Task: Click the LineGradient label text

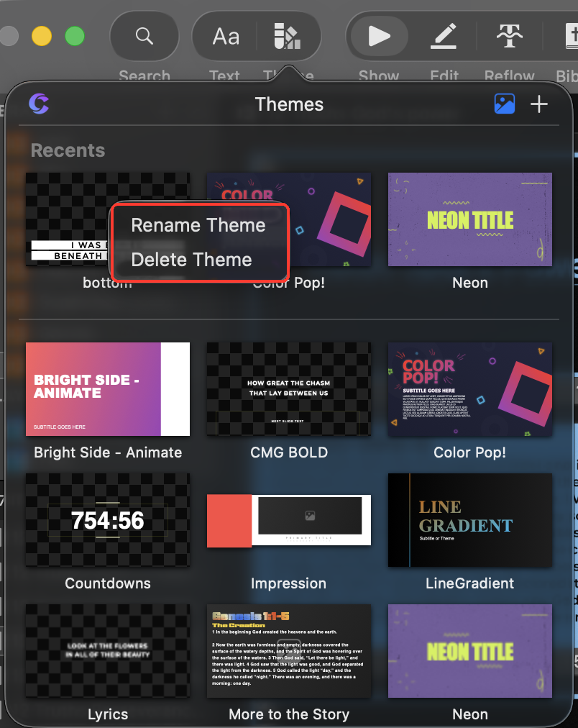Action: click(x=470, y=583)
